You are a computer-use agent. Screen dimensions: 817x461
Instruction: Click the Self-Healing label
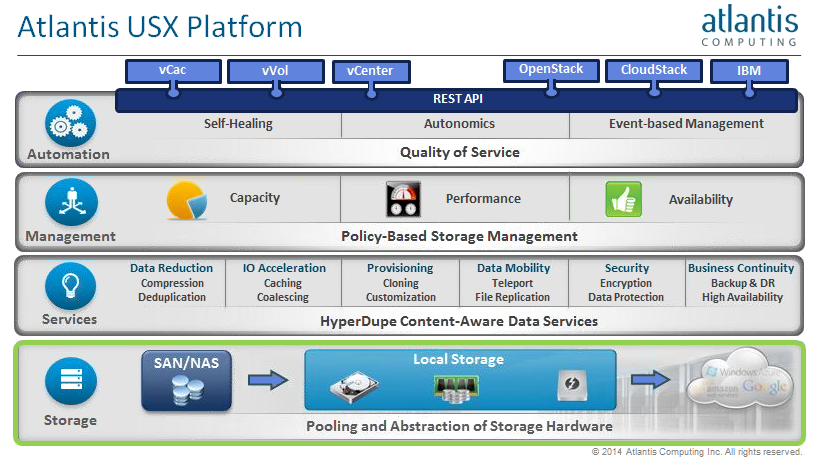[x=238, y=124]
